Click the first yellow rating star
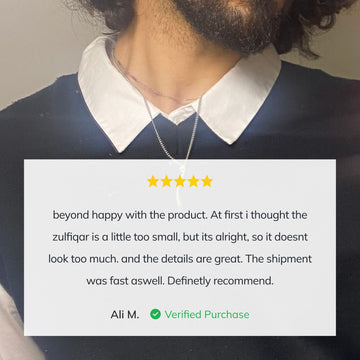This screenshot has width=360, height=360. pyautogui.click(x=153, y=181)
